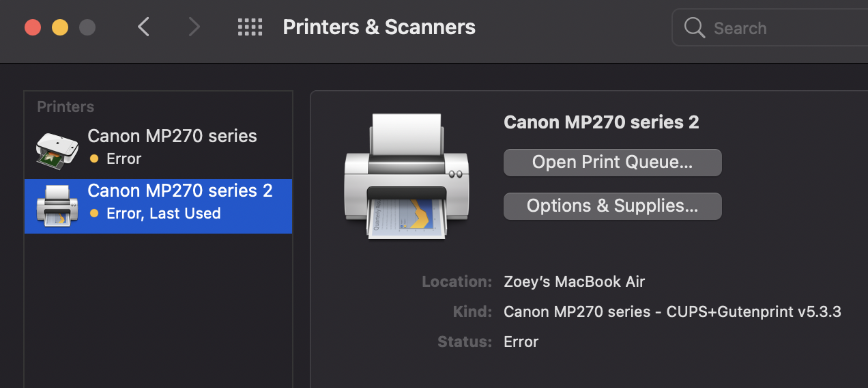868x388 pixels.
Task: Click the magnifying glass search icon
Action: click(x=694, y=28)
